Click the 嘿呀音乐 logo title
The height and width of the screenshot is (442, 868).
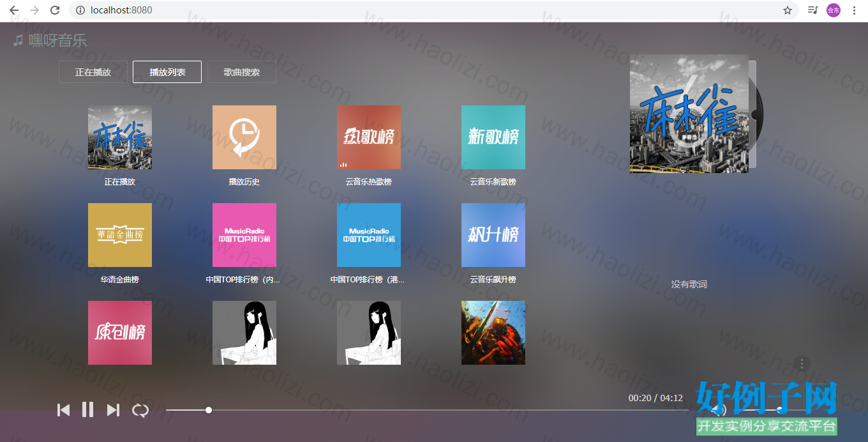tap(50, 41)
